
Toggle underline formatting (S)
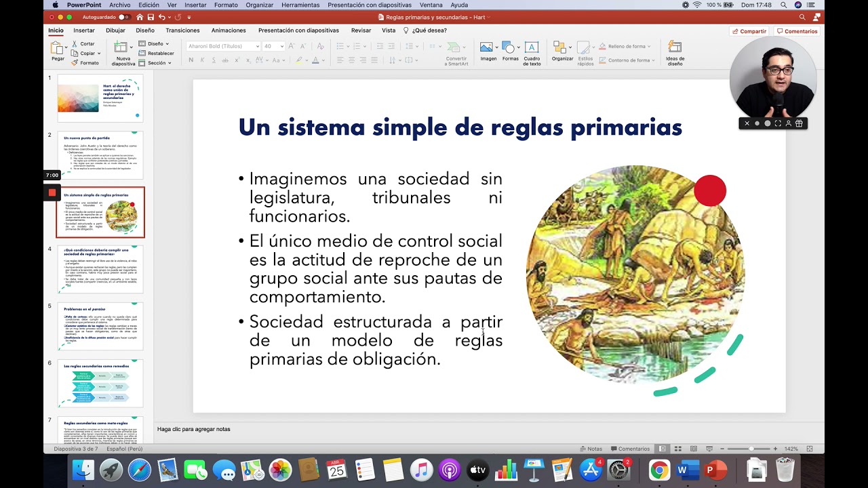click(x=214, y=60)
